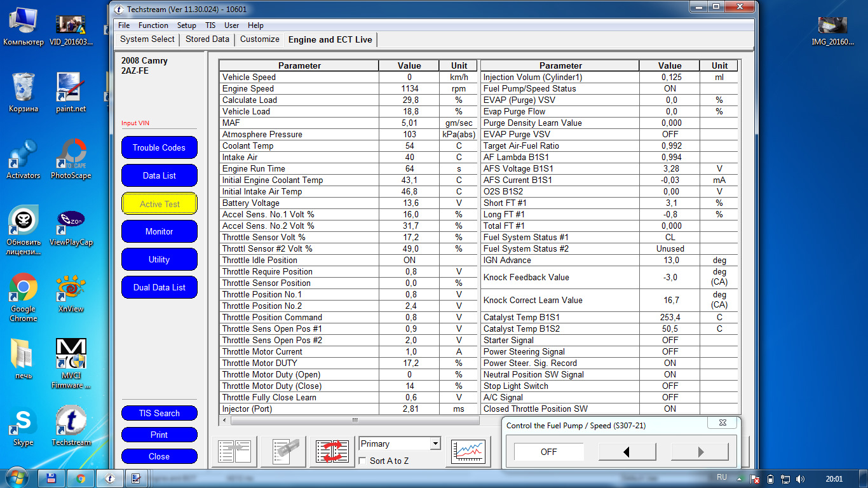Viewport: 868px width, 488px height.
Task: Click the Active Test button
Action: (x=159, y=204)
